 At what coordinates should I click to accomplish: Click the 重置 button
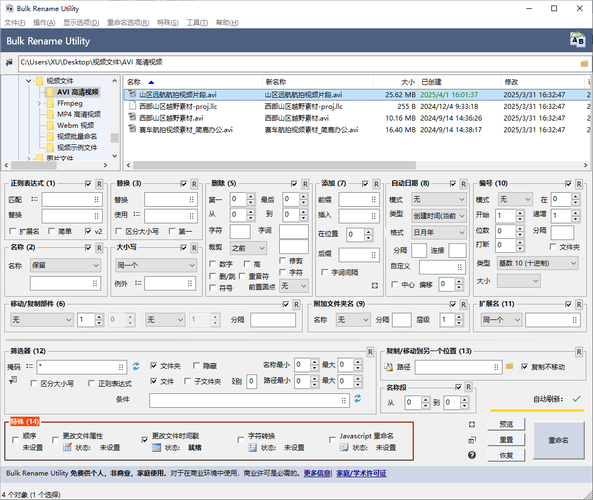pyautogui.click(x=506, y=440)
